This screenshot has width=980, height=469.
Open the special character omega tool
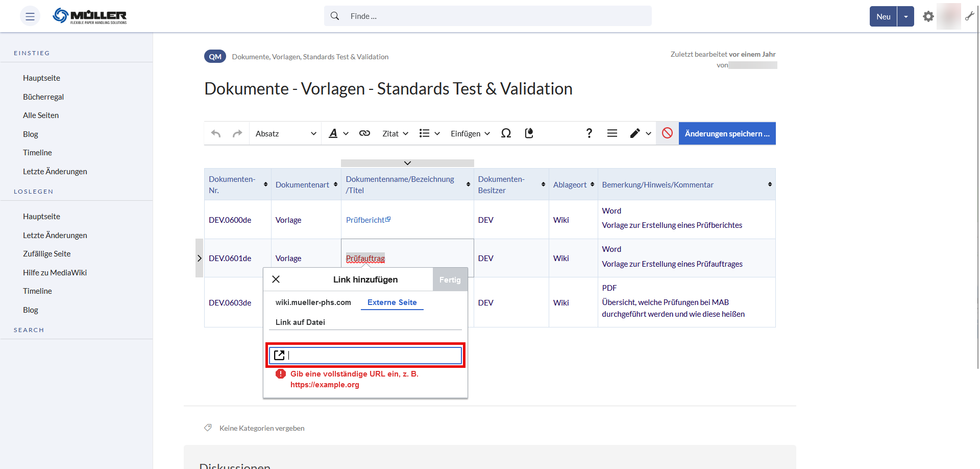[x=506, y=133]
